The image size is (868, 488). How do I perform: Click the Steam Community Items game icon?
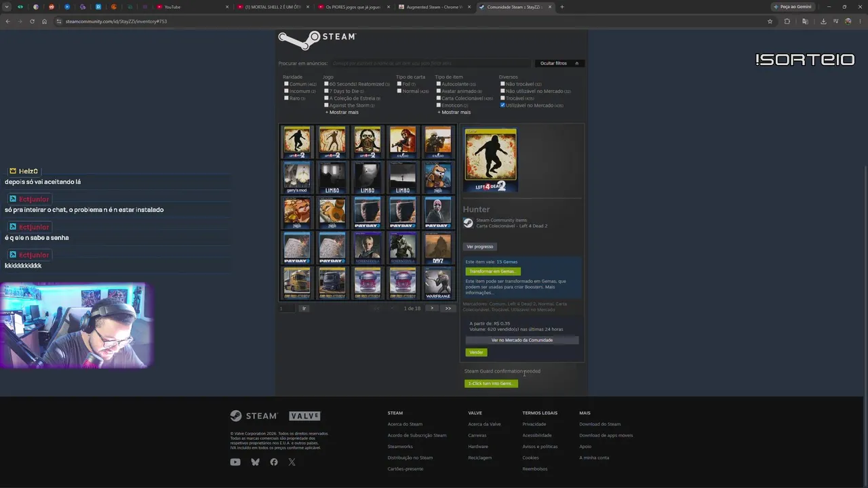tap(468, 223)
